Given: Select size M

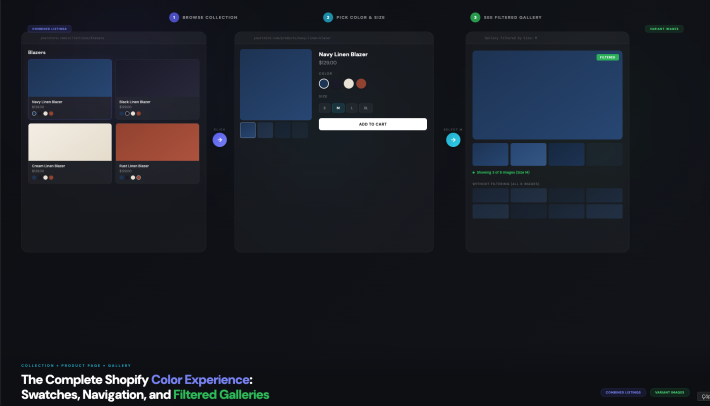Looking at the screenshot, I should (x=338, y=108).
